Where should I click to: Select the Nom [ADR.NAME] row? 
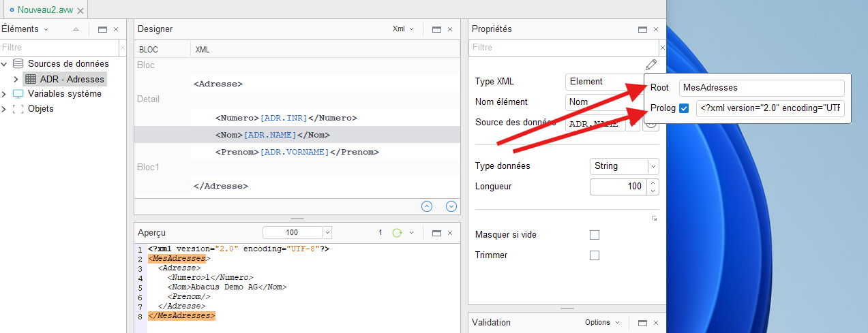tap(297, 135)
